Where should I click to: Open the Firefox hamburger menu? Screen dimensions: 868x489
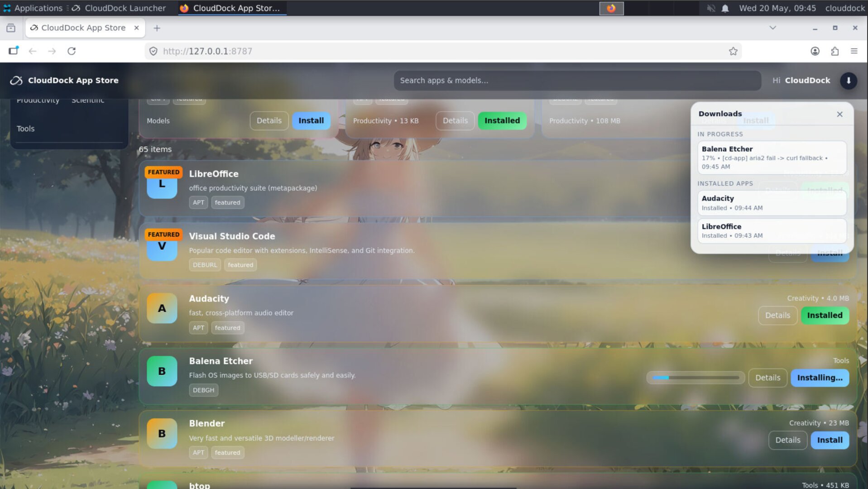click(x=854, y=51)
